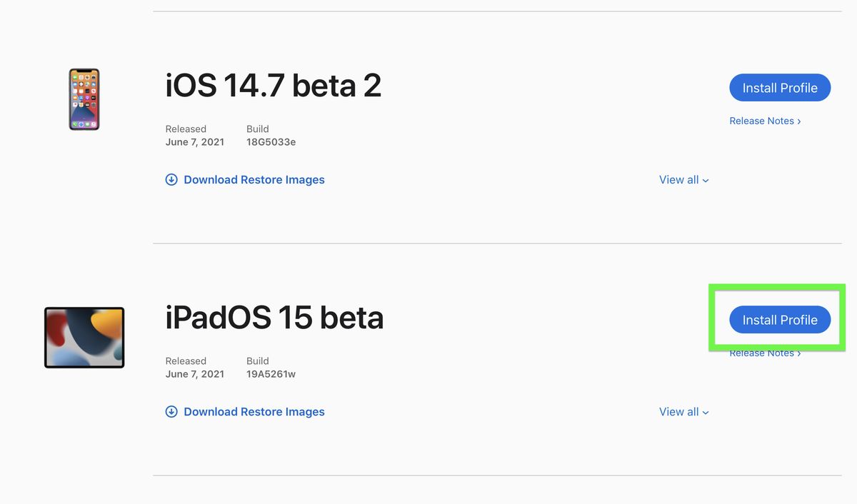The width and height of the screenshot is (857, 504).
Task: Click the iPhone device icon beside iOS 14.7 beta 2
Action: click(x=84, y=99)
